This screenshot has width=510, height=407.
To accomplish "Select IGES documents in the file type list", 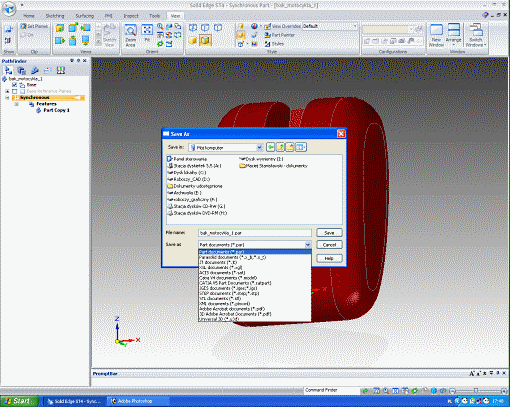I will [x=255, y=288].
